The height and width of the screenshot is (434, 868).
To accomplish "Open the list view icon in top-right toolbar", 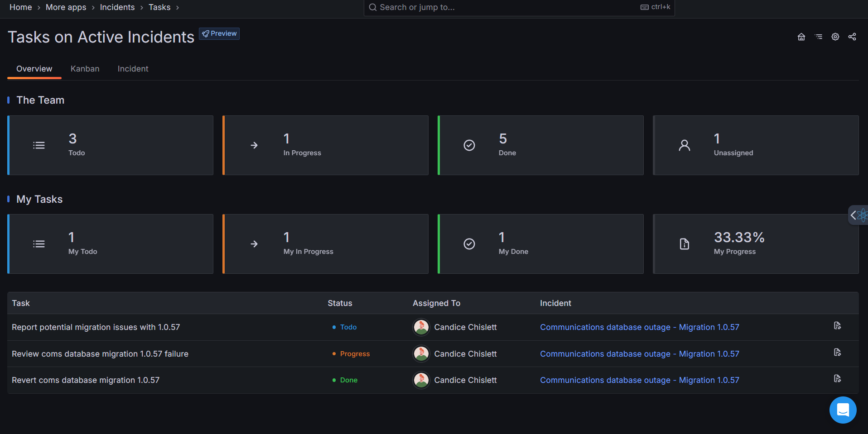I will click(x=818, y=37).
